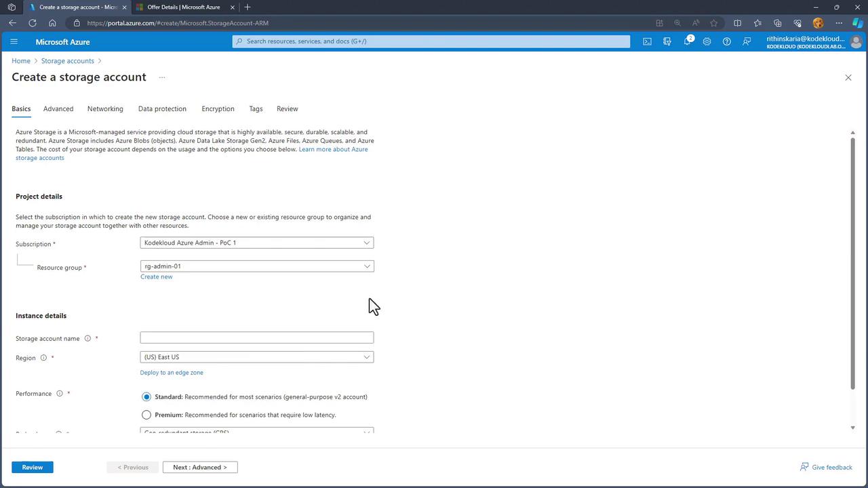Open the Help question mark icon
The image size is (868, 488).
pos(727,41)
